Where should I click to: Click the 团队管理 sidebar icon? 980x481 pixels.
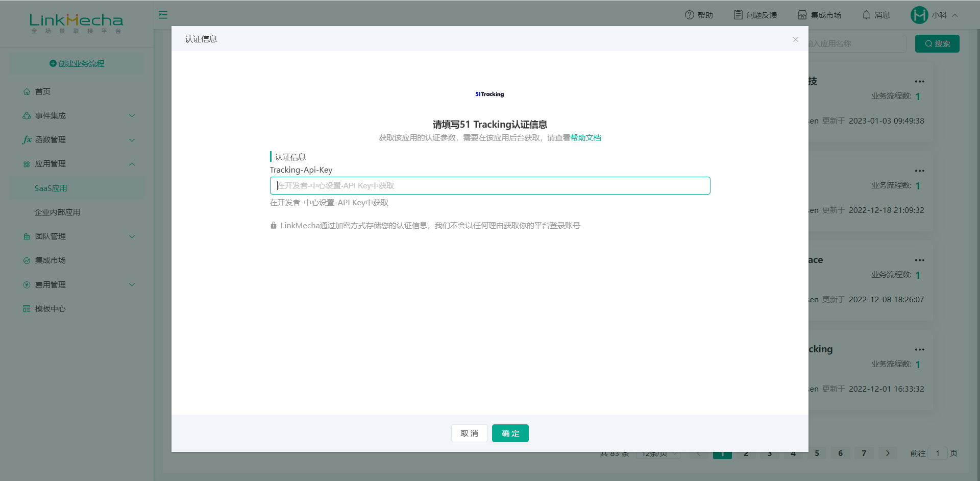27,236
